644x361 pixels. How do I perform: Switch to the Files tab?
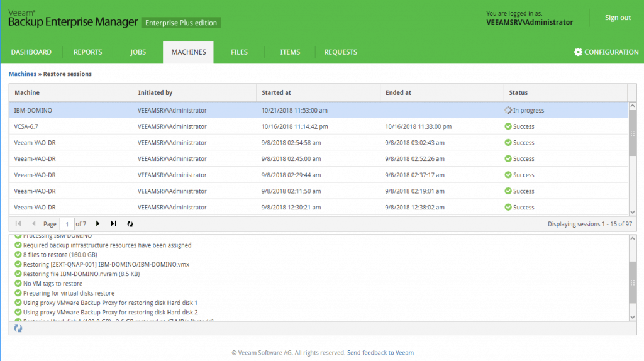239,52
